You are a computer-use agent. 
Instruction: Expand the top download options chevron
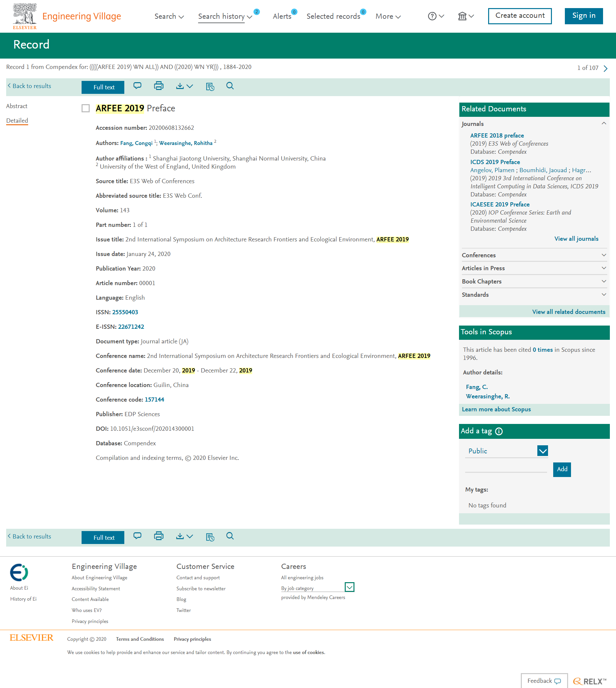[190, 86]
